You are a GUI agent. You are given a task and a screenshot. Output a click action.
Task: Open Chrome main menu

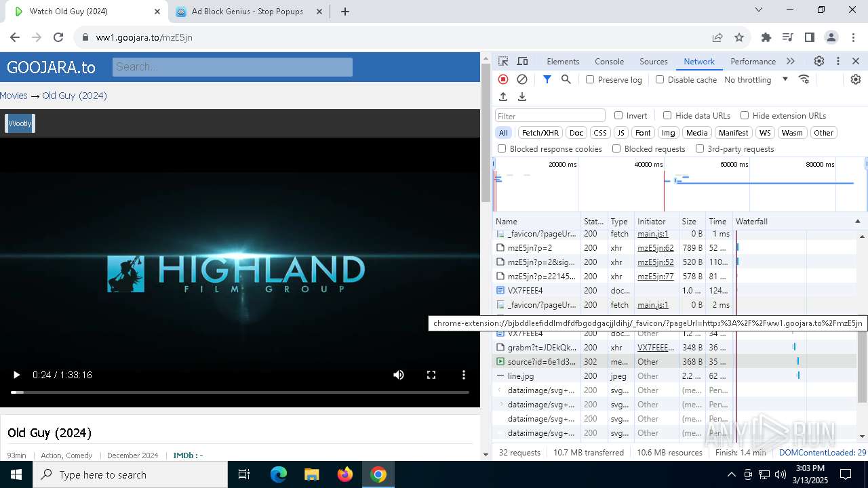click(x=853, y=37)
